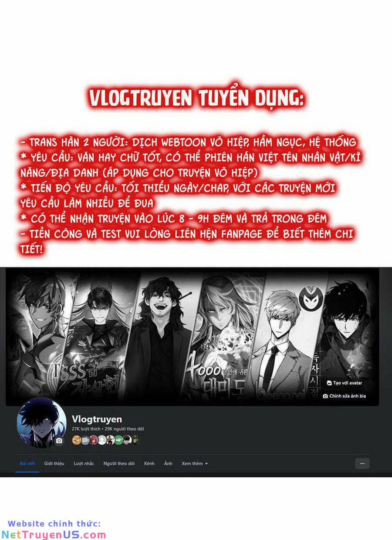
Task: Open the cover photo banner
Action: tap(192, 337)
